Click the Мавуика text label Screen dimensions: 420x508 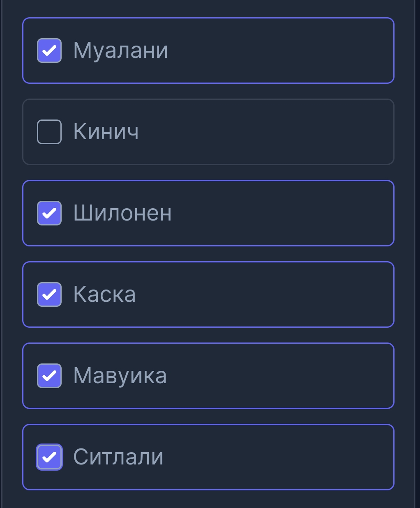(120, 376)
